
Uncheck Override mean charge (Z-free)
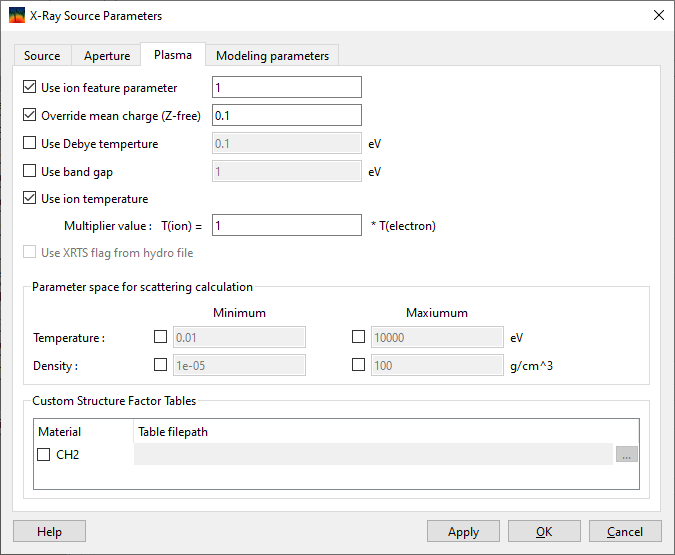29,116
